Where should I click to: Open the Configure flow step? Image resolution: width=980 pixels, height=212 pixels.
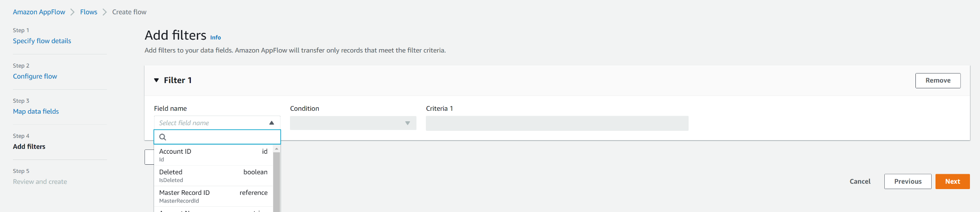pos(35,76)
